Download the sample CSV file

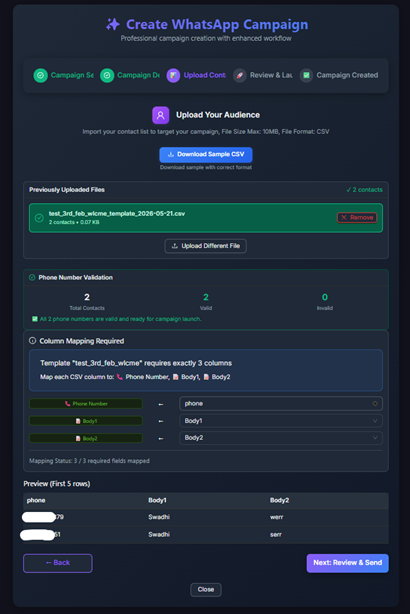206,154
